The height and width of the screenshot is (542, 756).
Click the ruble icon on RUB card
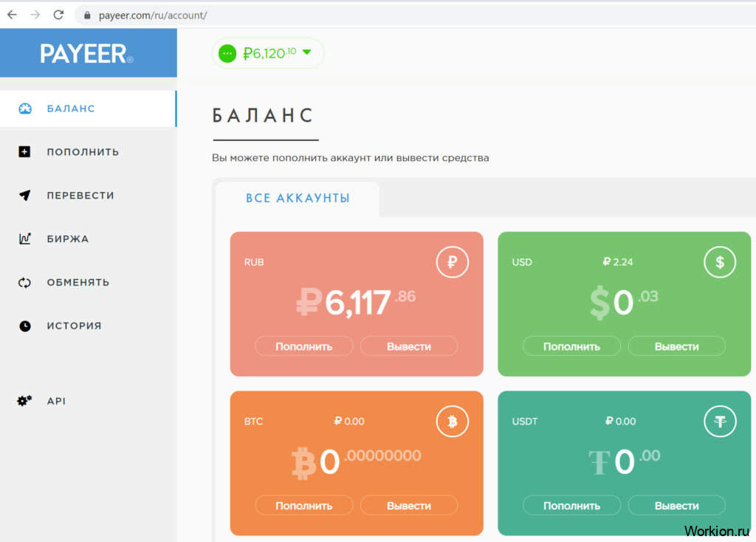[452, 262]
